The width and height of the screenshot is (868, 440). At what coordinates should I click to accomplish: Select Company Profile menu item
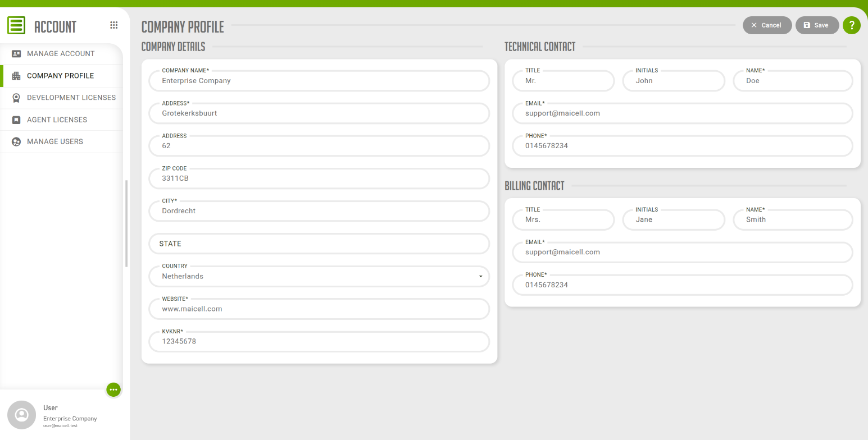tap(61, 76)
